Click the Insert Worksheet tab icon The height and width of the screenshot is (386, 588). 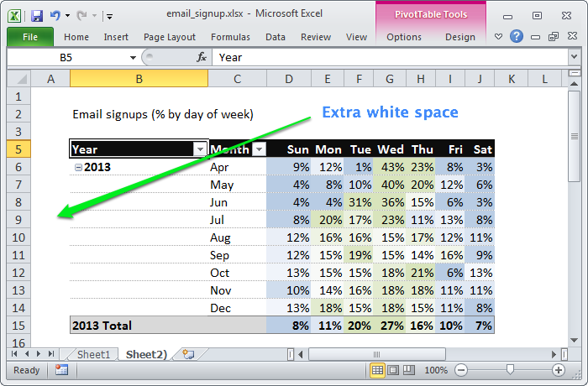(x=187, y=355)
